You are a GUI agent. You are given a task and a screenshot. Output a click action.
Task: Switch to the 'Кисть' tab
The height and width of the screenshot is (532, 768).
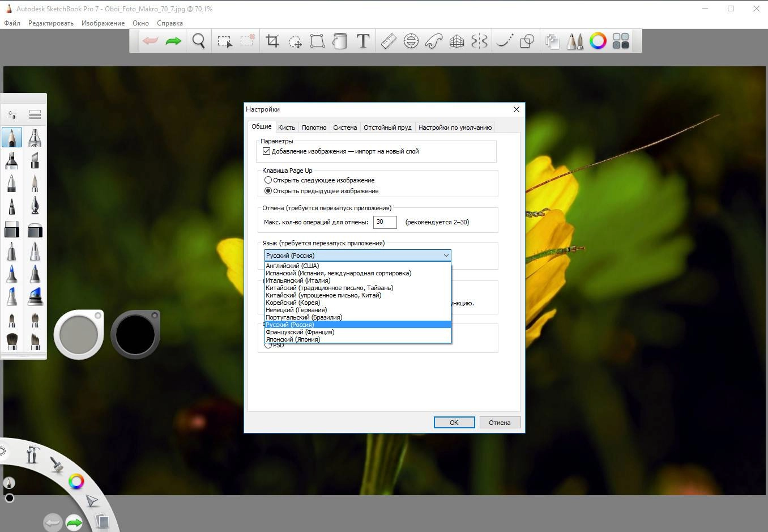tap(287, 127)
